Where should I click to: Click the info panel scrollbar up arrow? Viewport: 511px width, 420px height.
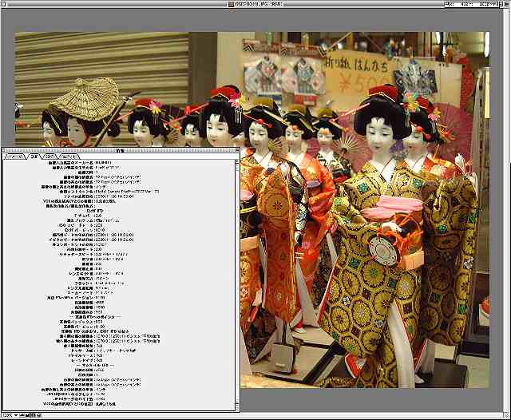[x=237, y=162]
